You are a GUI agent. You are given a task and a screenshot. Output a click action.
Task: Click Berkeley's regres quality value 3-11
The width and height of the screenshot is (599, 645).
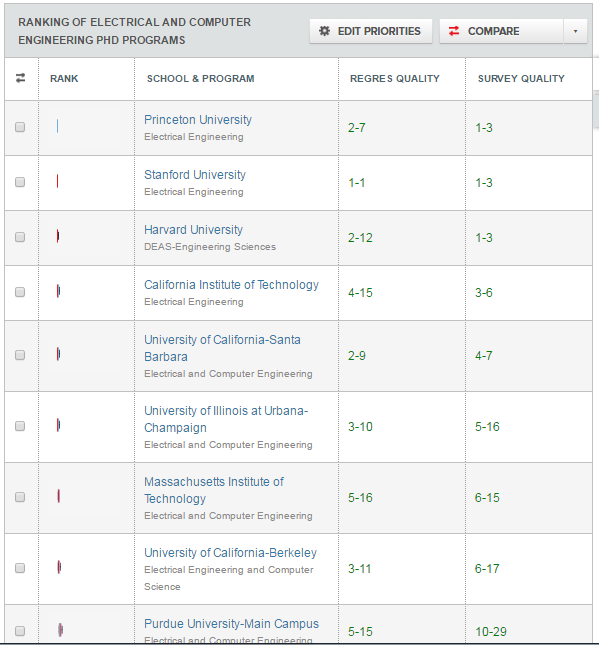click(360, 569)
